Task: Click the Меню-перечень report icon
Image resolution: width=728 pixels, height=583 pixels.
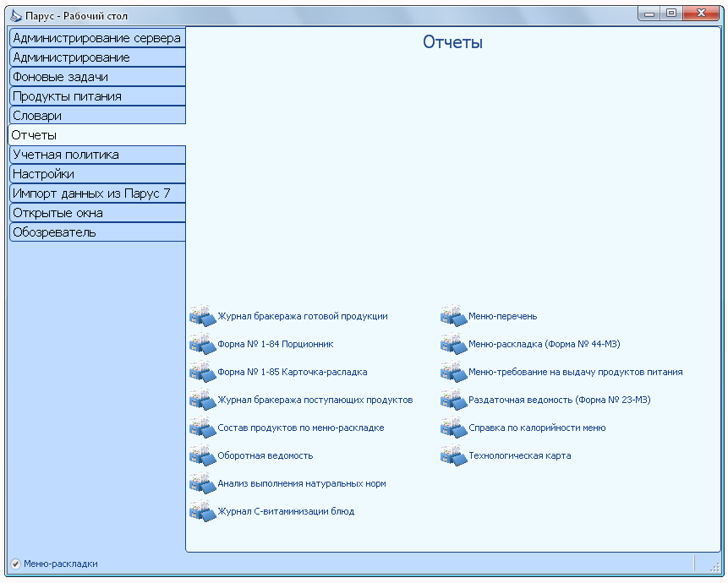Action: pyautogui.click(x=453, y=316)
